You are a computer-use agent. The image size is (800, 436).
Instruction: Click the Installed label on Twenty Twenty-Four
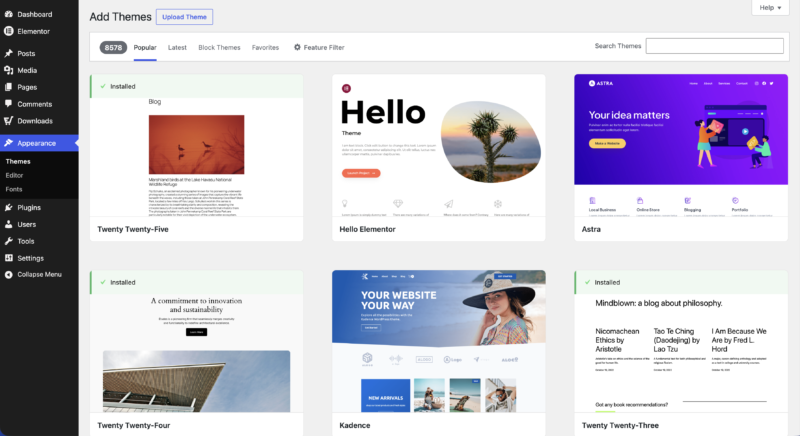(123, 282)
